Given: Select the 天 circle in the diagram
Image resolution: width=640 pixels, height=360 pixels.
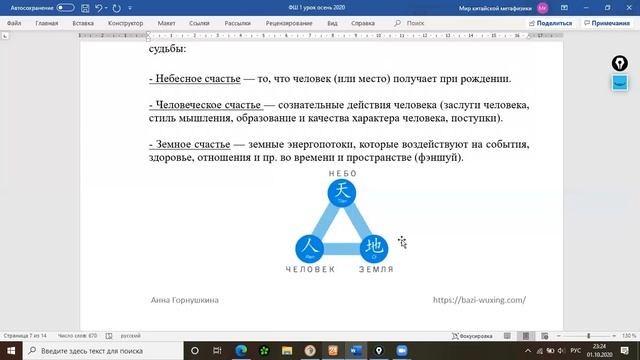Looking at the screenshot, I should click(342, 193).
